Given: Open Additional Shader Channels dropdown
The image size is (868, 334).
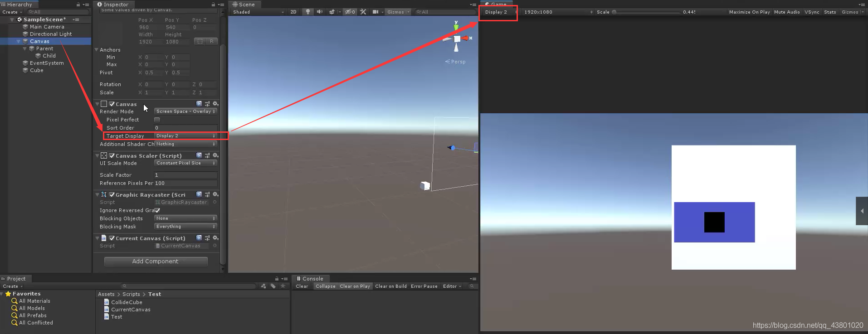Looking at the screenshot, I should (185, 144).
